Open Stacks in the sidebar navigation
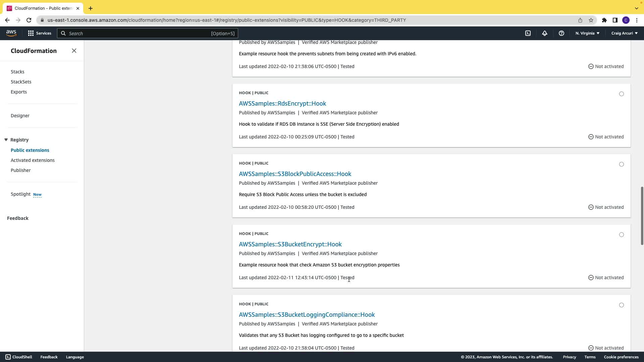This screenshot has width=644, height=362. coord(17,72)
